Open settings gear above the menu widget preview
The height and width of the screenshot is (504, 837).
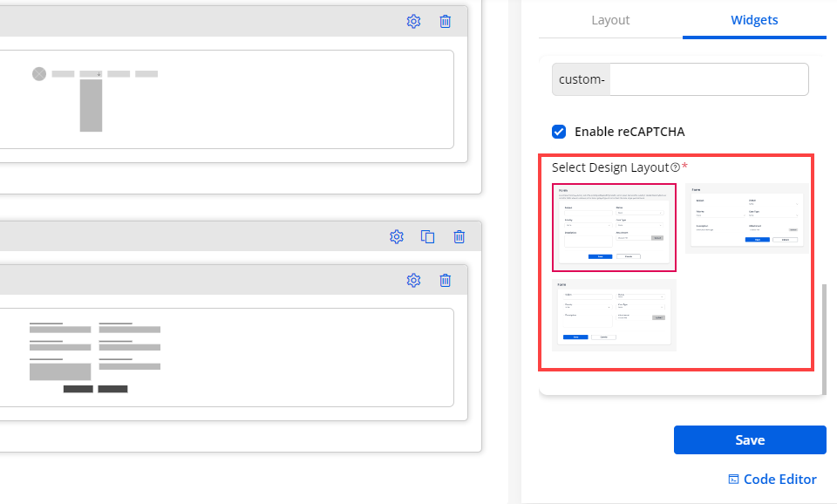tap(413, 21)
